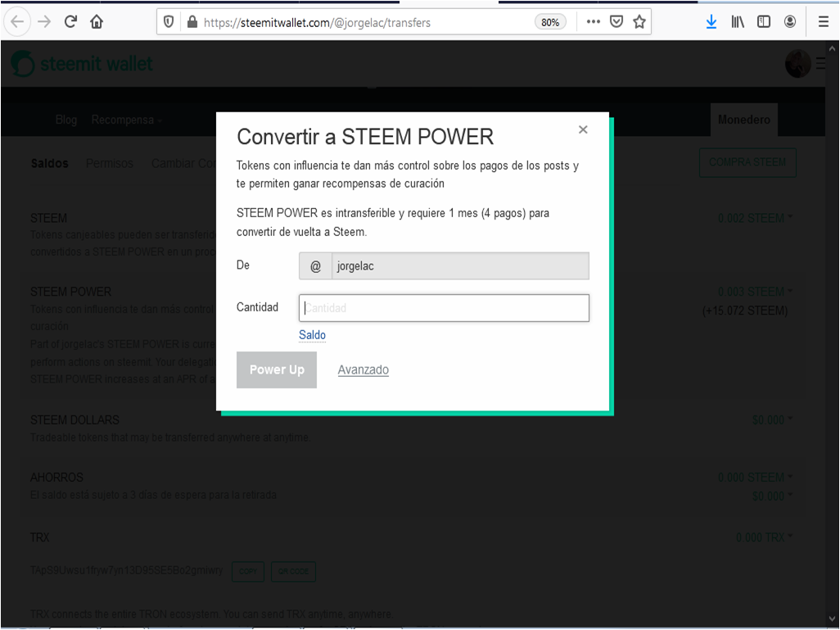Image resolution: width=840 pixels, height=630 pixels.
Task: Reload the current page
Action: coord(70,22)
